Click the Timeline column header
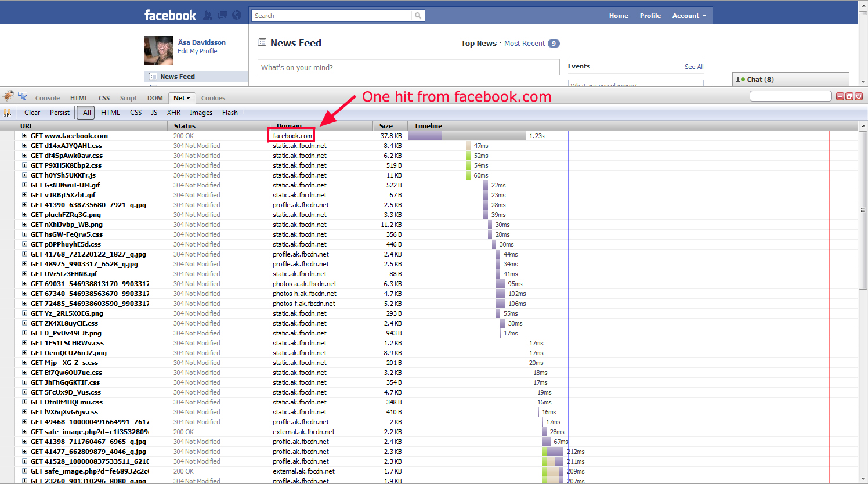Screen dimensions: 868x484 [x=633, y=126]
